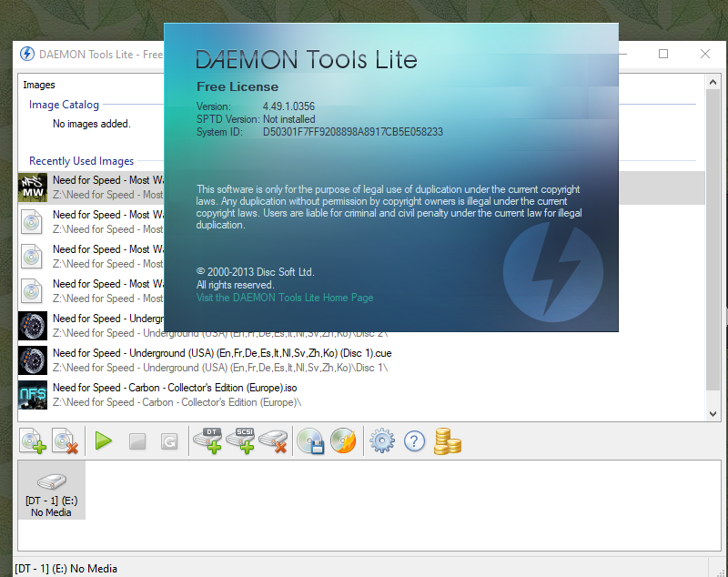Click the disc icon of second Most Wanted image
This screenshot has height=577, width=728.
(32, 222)
